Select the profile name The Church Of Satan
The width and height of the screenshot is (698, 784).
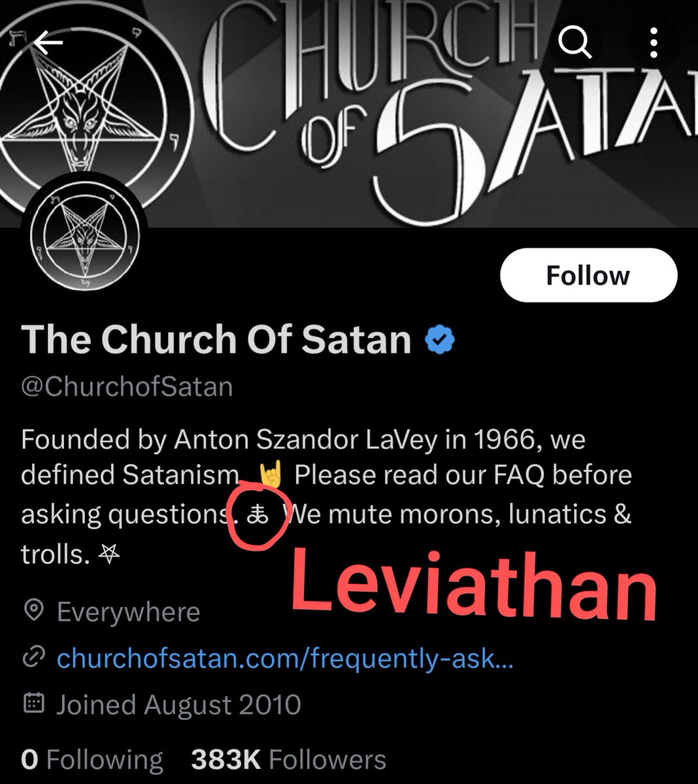pyautogui.click(x=216, y=340)
